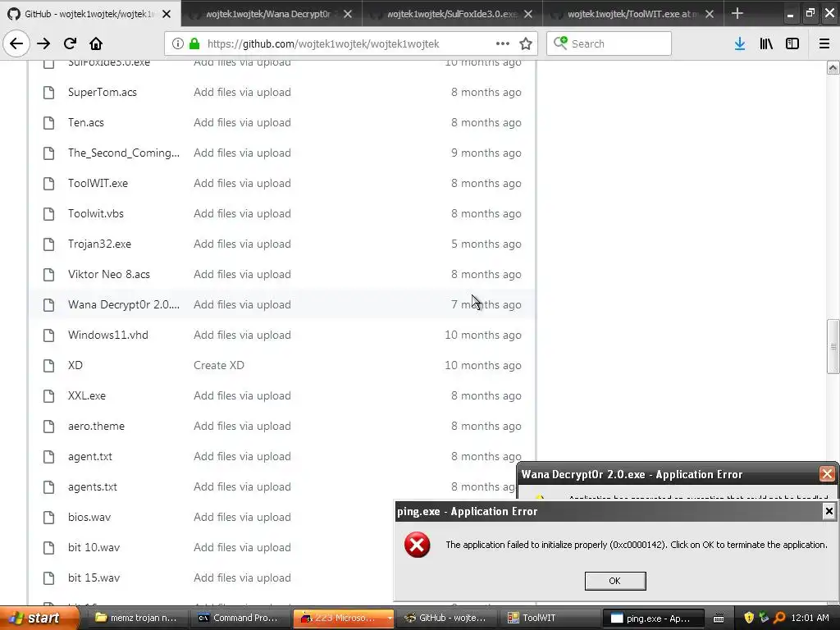This screenshot has width=840, height=630.
Task: Click file icon next to ToolWIT.exe
Action: (x=48, y=183)
